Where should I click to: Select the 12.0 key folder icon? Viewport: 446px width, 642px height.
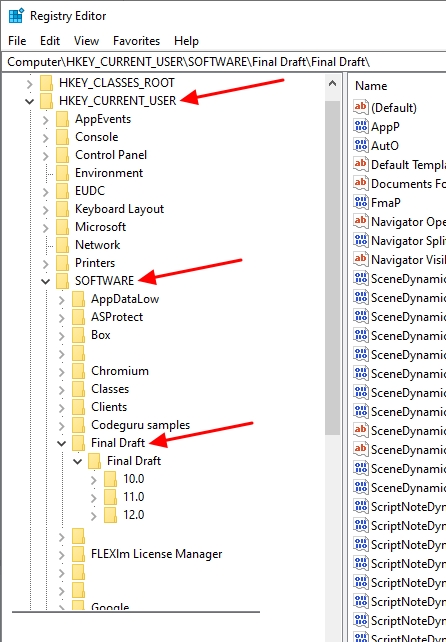pos(110,515)
